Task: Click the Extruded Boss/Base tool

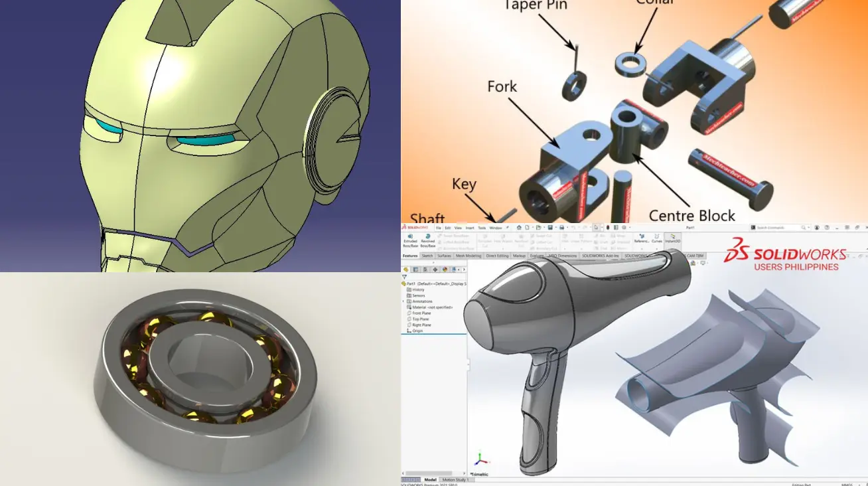Action: tap(410, 240)
